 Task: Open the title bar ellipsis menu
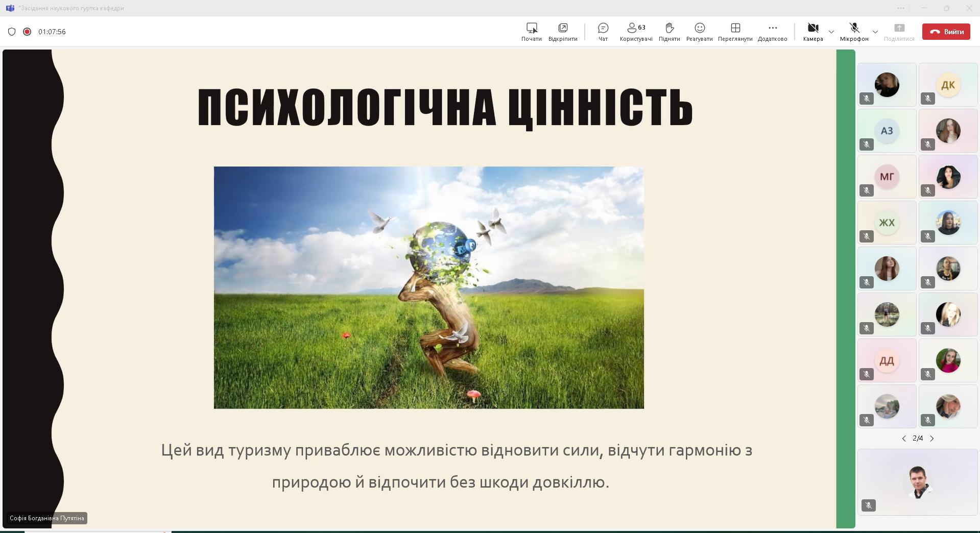click(x=901, y=8)
